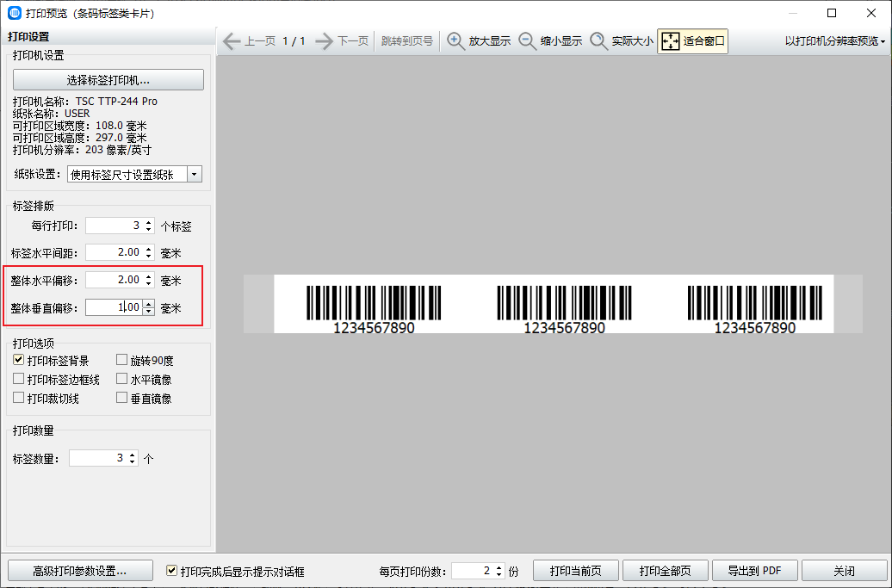Open 以打印机分辨率预览 preview dropdown
Viewport: 892px width, 588px height.
click(834, 41)
